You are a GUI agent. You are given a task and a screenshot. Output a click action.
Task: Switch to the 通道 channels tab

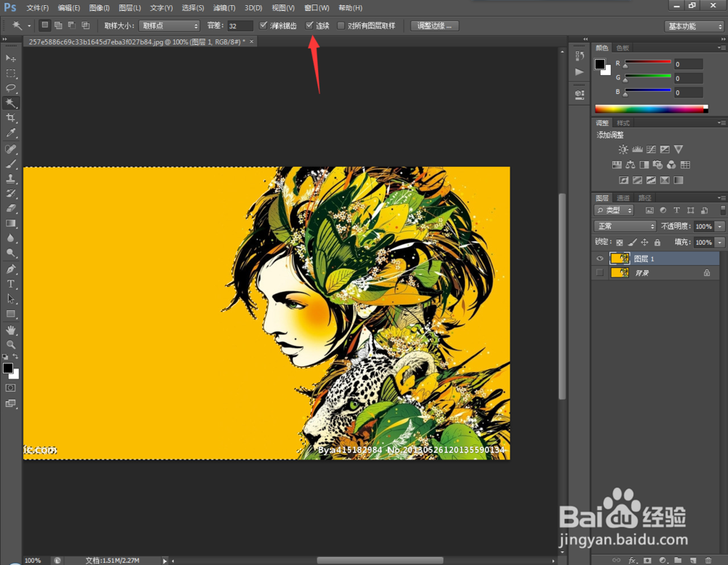pyautogui.click(x=623, y=198)
